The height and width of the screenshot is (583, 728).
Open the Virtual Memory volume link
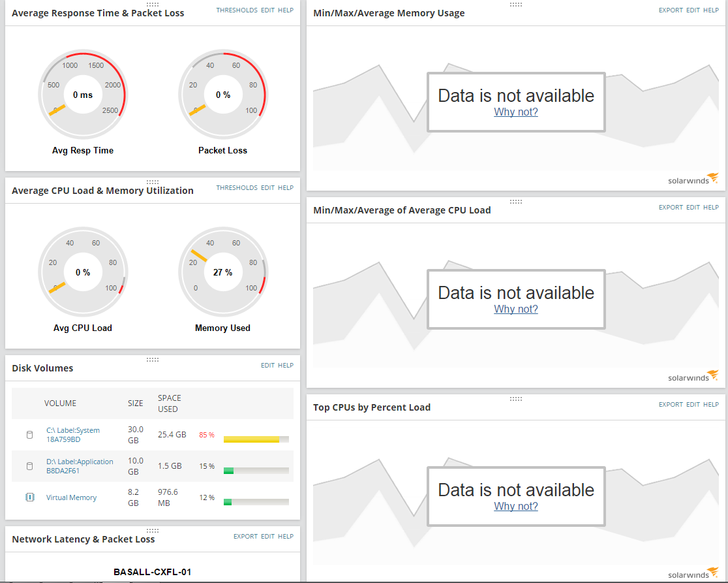[72, 497]
